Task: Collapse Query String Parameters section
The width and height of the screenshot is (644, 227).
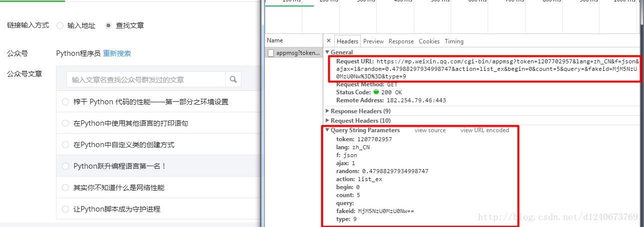Action: (x=328, y=131)
